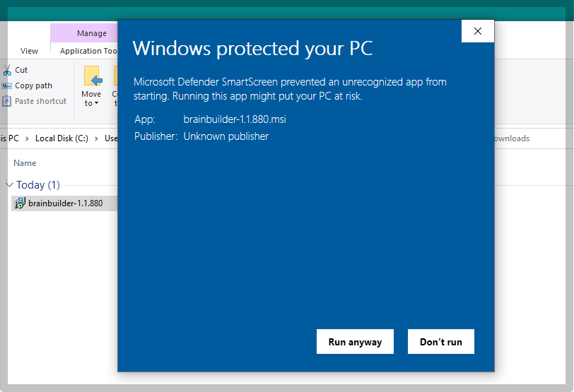Open the View tab in File Explorer

(29, 51)
